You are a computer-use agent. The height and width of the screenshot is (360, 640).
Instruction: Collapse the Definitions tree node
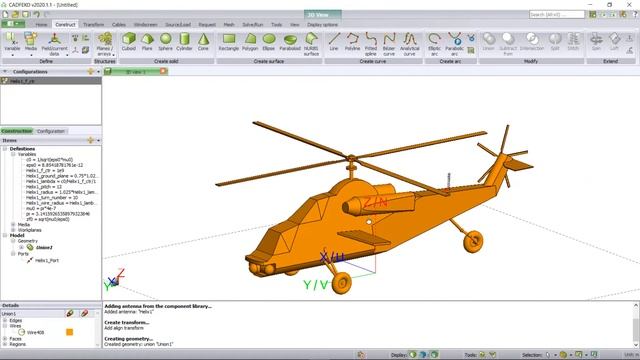click(x=5, y=149)
